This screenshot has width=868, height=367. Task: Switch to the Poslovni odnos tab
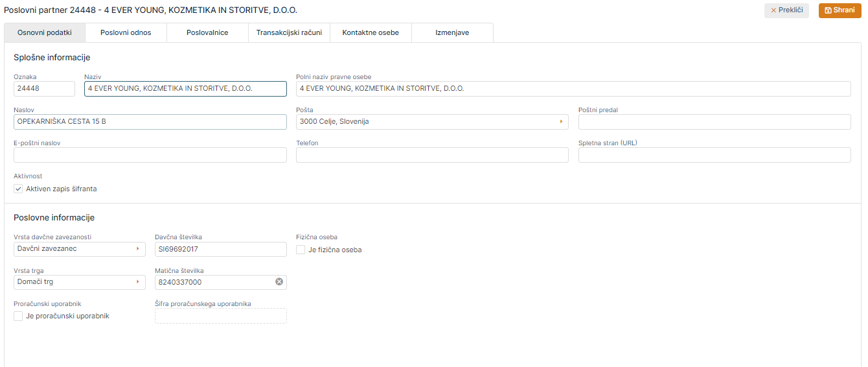click(x=126, y=32)
